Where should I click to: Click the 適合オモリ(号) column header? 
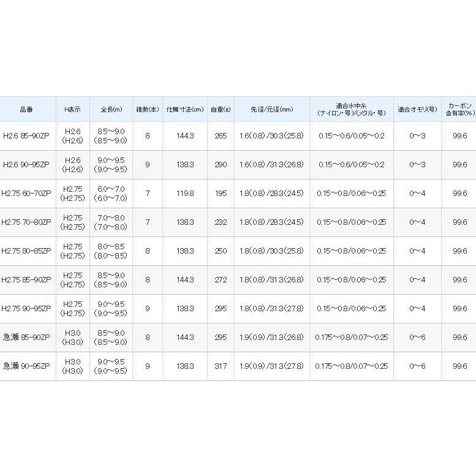coord(417,109)
